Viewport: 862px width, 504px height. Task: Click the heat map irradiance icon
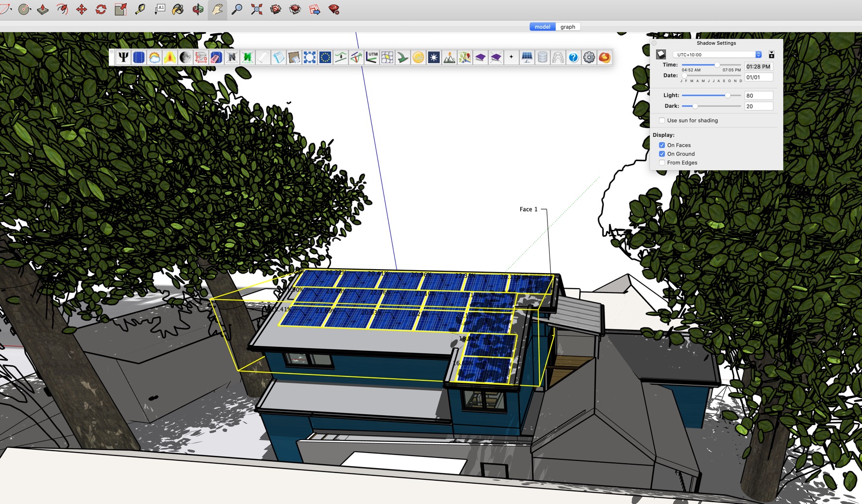(x=170, y=57)
